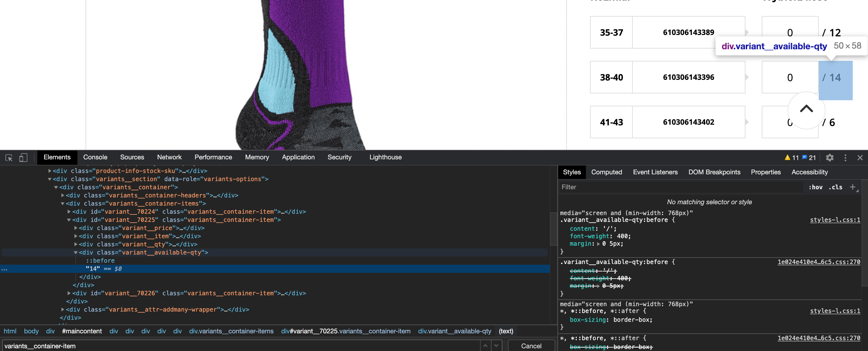The width and height of the screenshot is (868, 351).
Task: Select the Elements tab
Action: (57, 157)
